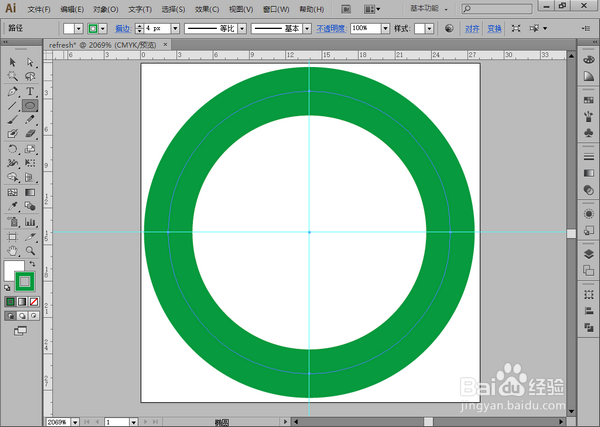Select the Shape Builder tool
Screen dimensions: 600x427
point(12,177)
